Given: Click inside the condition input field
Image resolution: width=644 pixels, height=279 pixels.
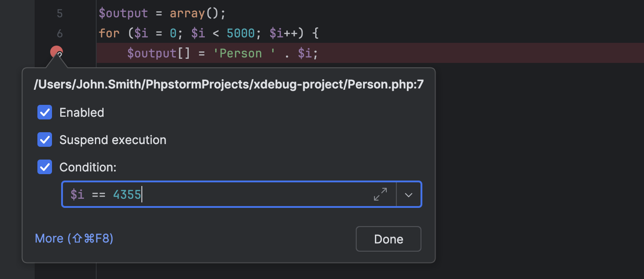Looking at the screenshot, I should (205, 194).
